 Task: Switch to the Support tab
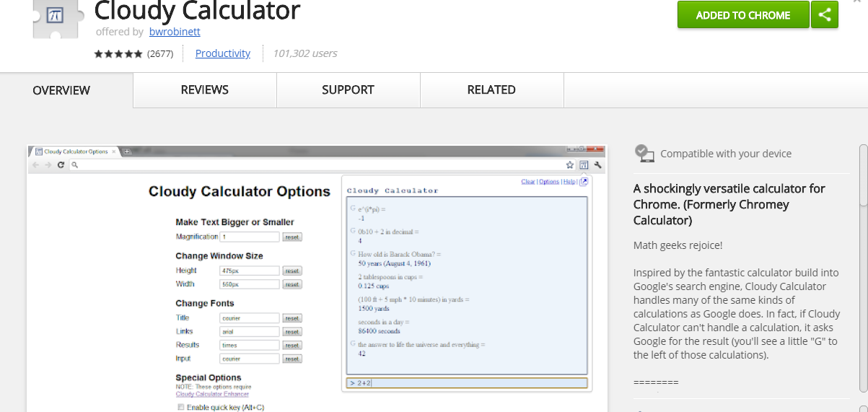pyautogui.click(x=348, y=90)
